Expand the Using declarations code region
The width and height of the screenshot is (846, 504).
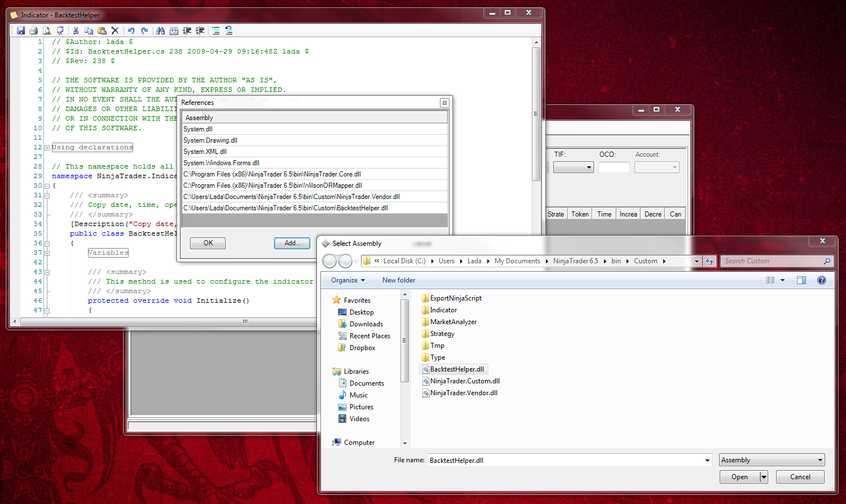coord(47,148)
